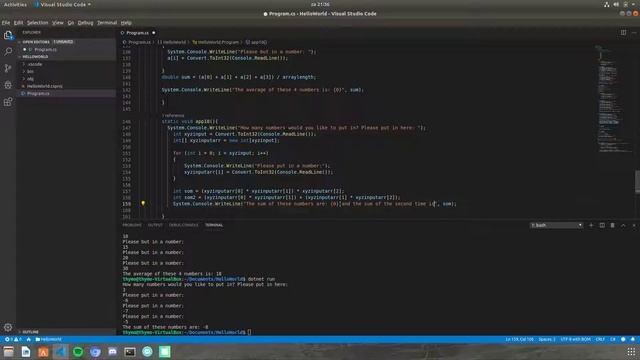Switch to the Output panel tab
The image size is (640, 360).
tap(155, 225)
